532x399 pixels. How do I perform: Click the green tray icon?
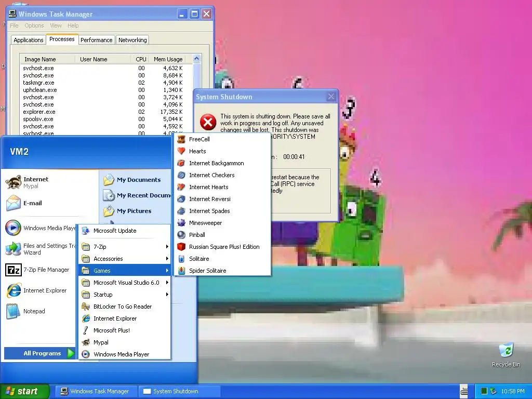(485, 391)
